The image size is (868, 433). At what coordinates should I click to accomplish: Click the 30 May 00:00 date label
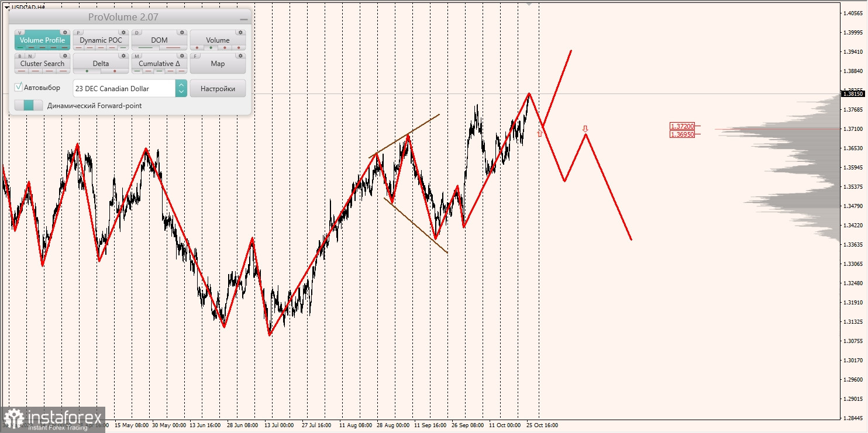click(168, 425)
